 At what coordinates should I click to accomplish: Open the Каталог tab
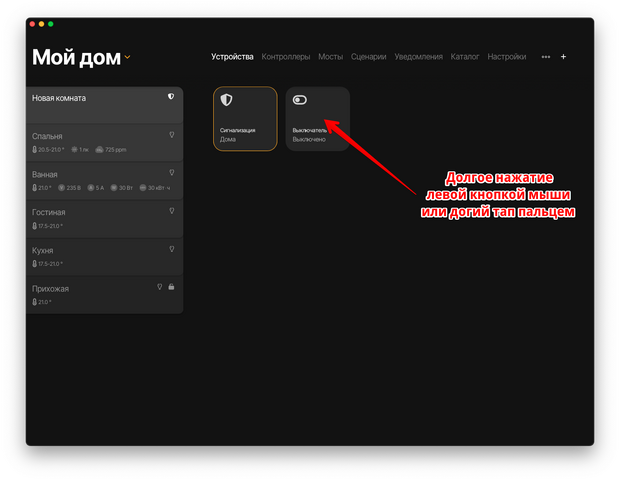pyautogui.click(x=465, y=57)
